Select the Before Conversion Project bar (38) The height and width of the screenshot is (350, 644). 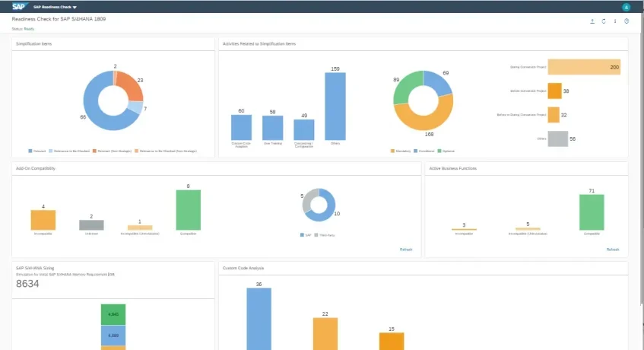pyautogui.click(x=554, y=91)
